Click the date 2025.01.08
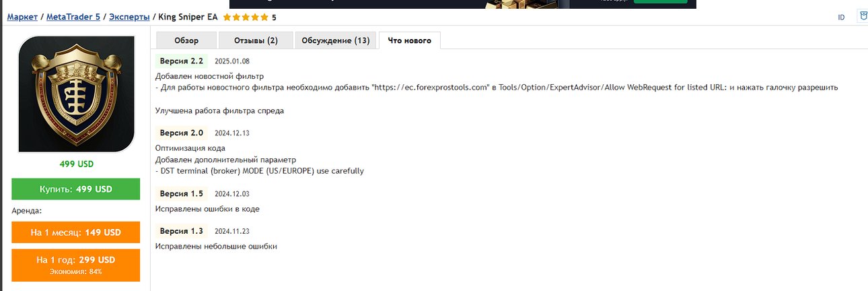 coord(232,61)
